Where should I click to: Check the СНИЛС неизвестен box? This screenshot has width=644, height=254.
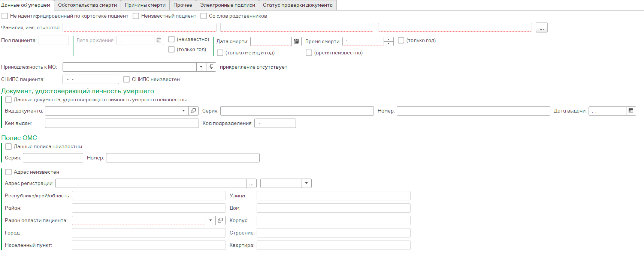127,79
